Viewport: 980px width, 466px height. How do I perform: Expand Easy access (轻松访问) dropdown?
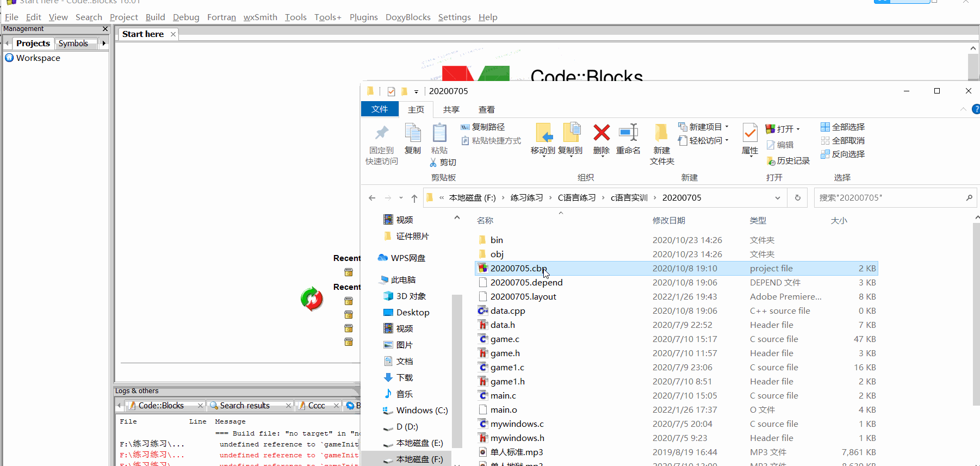[x=727, y=140]
